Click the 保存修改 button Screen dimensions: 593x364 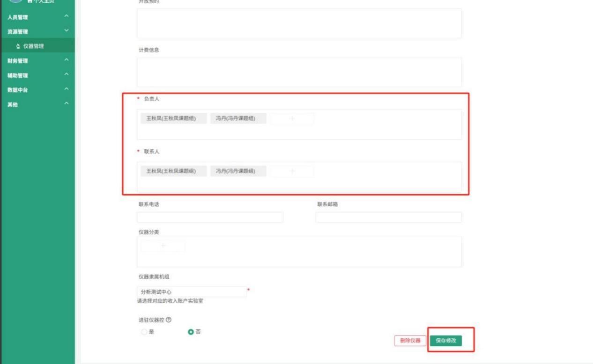tap(446, 341)
